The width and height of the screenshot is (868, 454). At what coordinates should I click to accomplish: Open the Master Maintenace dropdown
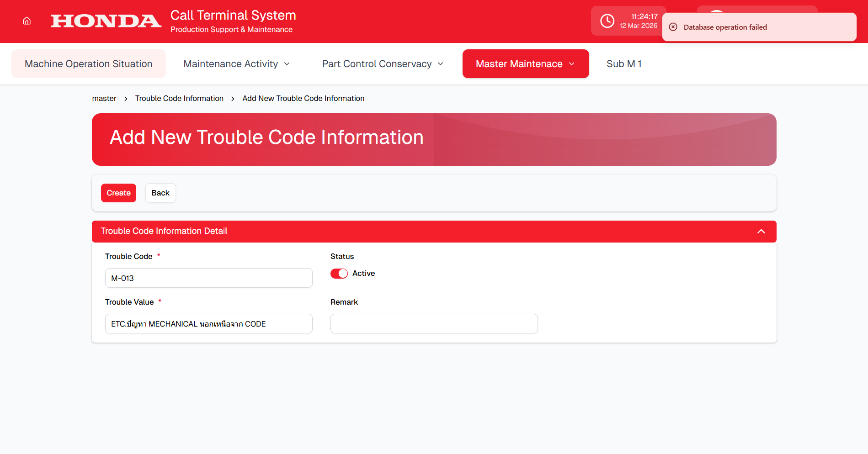coord(525,64)
